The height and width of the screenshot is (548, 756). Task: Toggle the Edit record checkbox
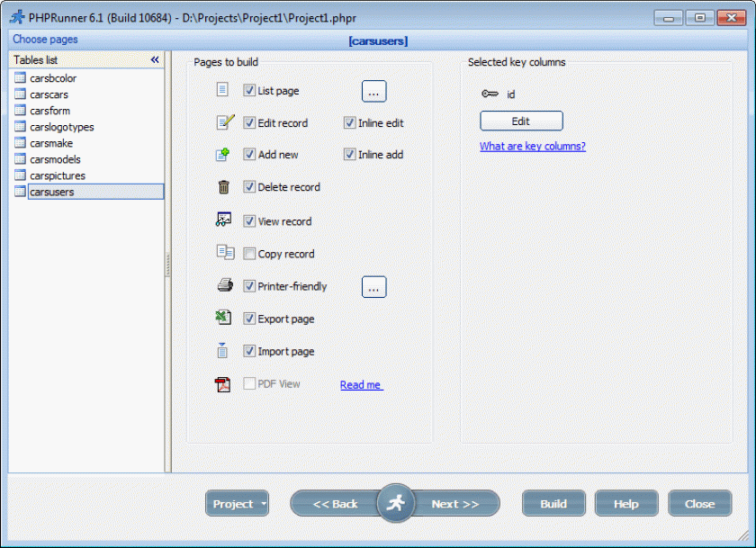coord(249,122)
